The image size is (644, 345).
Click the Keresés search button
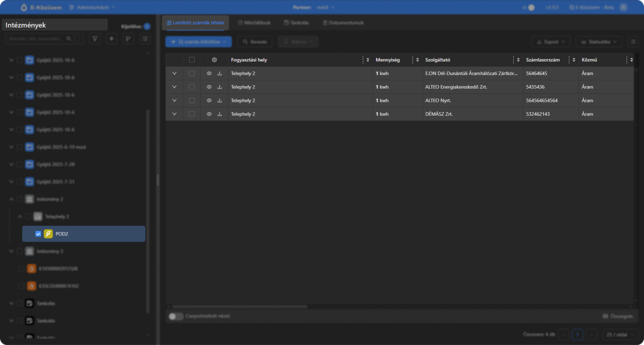click(255, 42)
